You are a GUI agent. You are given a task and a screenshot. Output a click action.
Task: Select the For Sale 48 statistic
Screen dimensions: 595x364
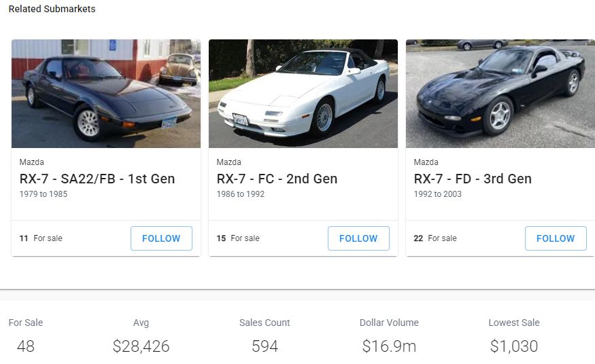tap(26, 336)
